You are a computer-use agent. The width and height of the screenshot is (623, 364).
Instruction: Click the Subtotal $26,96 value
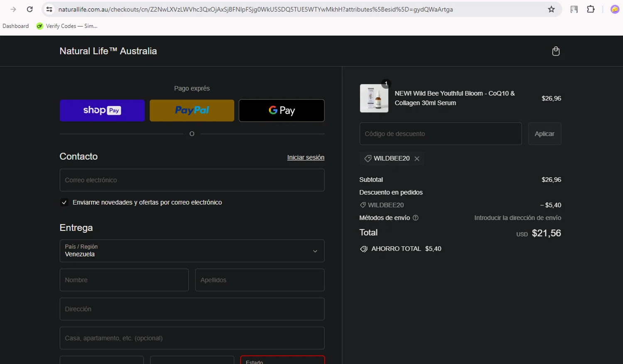click(x=551, y=180)
